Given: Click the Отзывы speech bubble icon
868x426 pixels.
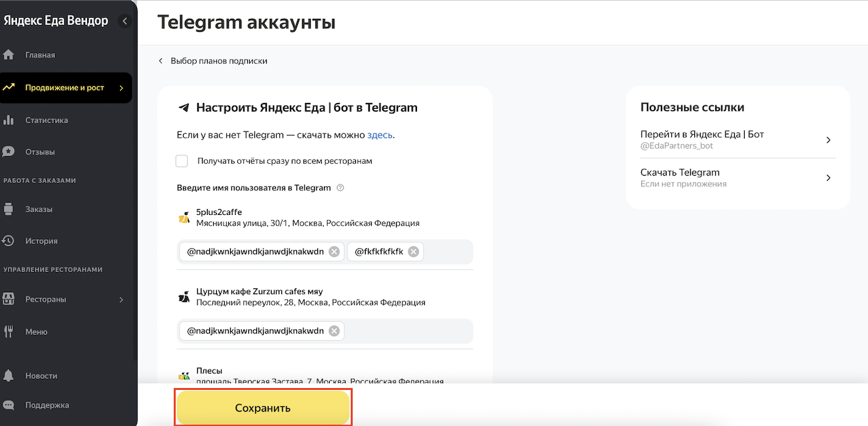Looking at the screenshot, I should coord(9,151).
